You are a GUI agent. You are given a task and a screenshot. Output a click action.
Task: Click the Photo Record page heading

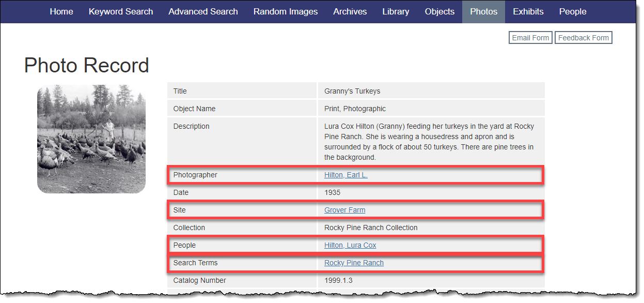(87, 66)
